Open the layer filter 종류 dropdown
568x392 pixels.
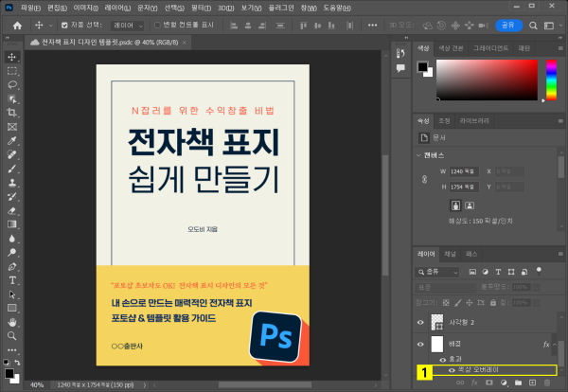[437, 270]
